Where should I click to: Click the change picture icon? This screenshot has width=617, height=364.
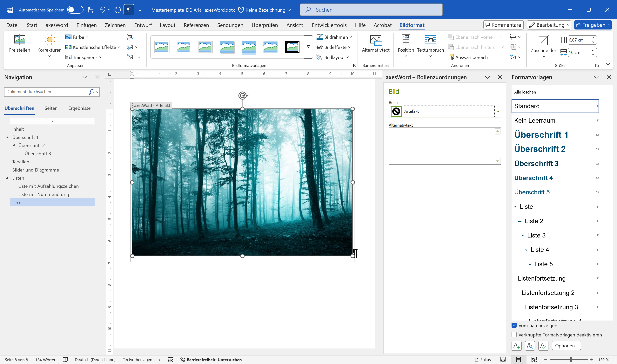click(130, 47)
